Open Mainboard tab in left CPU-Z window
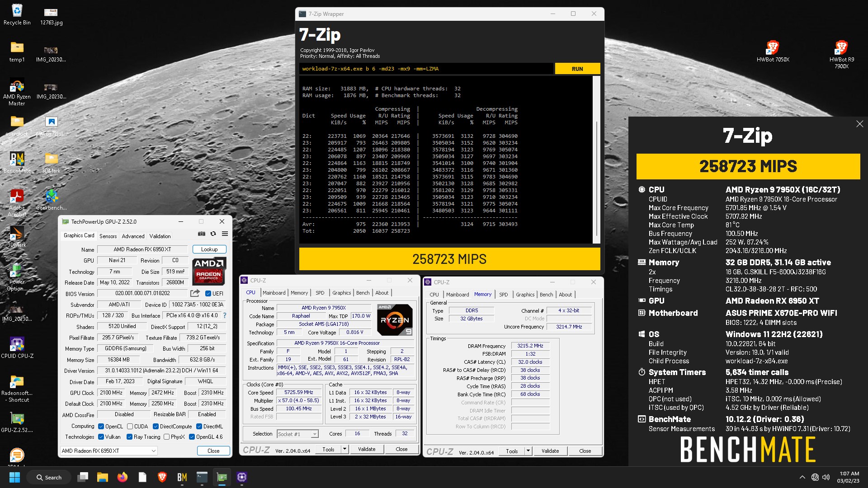Viewport: 868px width, 488px height. (274, 293)
